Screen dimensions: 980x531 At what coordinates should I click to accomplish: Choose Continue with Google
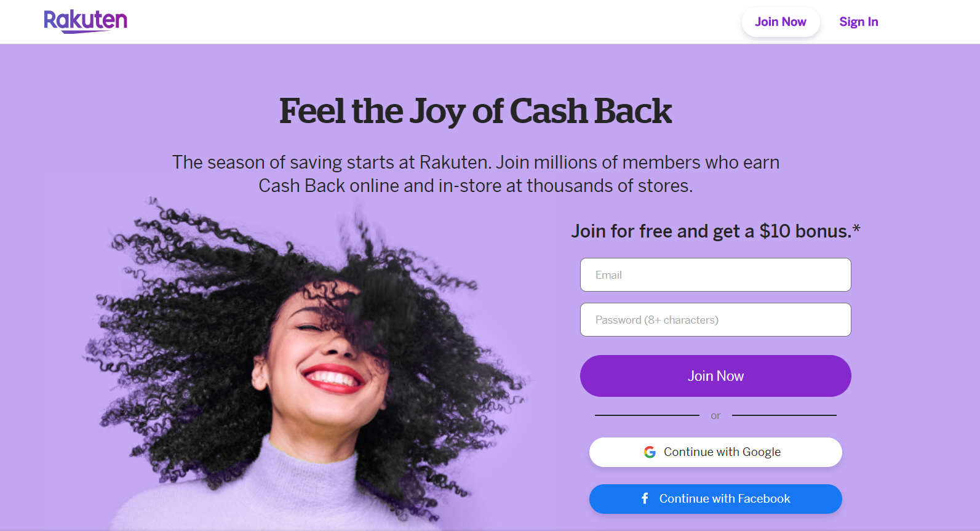click(715, 452)
